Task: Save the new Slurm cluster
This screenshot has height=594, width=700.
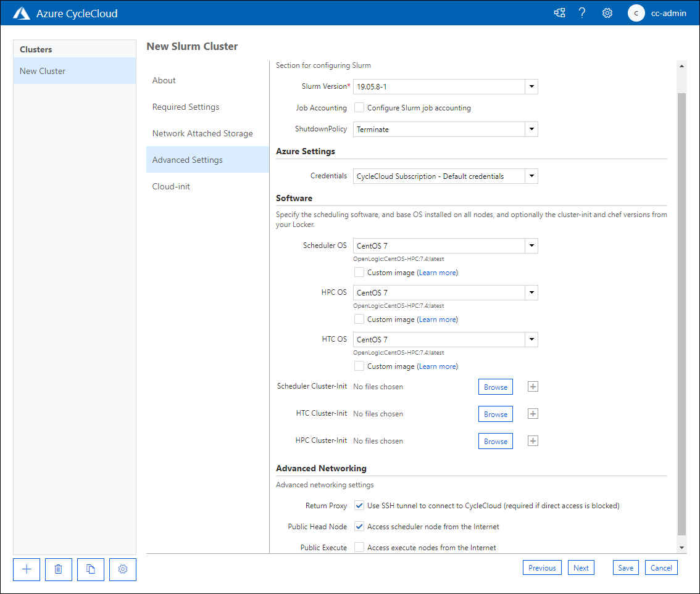Action: (x=625, y=567)
